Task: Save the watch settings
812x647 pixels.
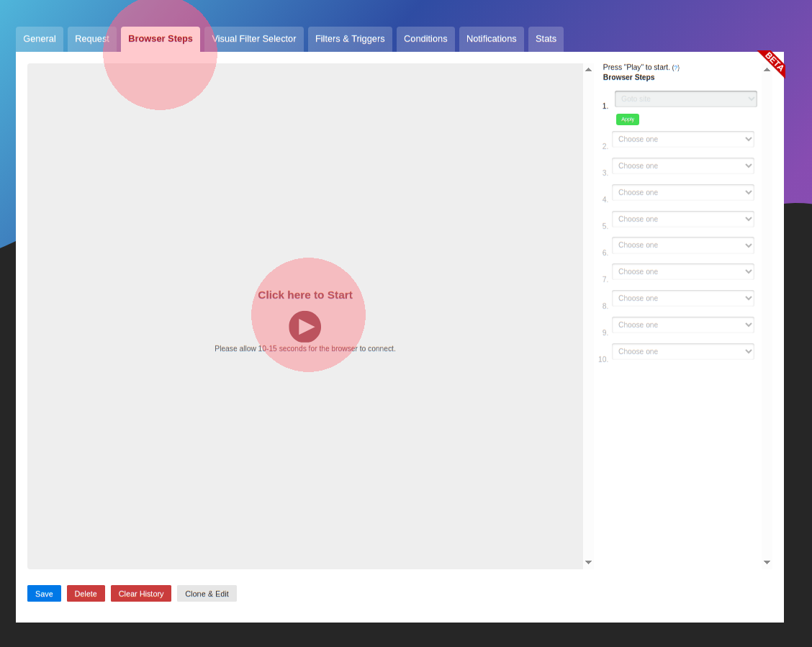Action: pyautogui.click(x=44, y=594)
